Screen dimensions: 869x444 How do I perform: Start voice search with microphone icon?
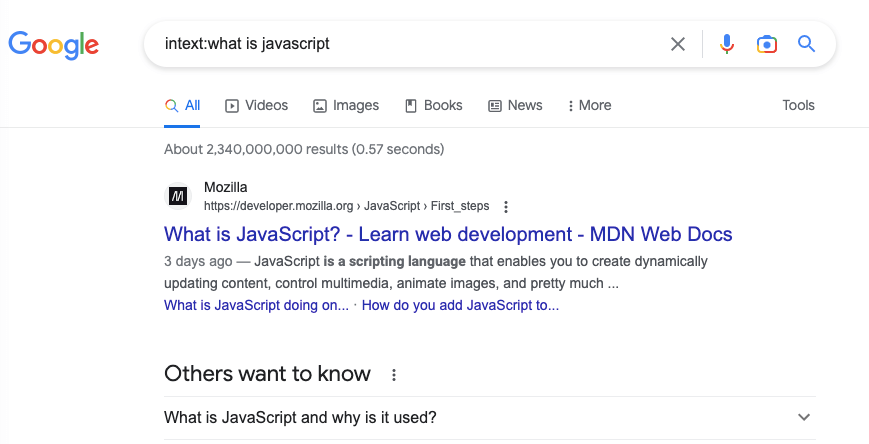(727, 44)
